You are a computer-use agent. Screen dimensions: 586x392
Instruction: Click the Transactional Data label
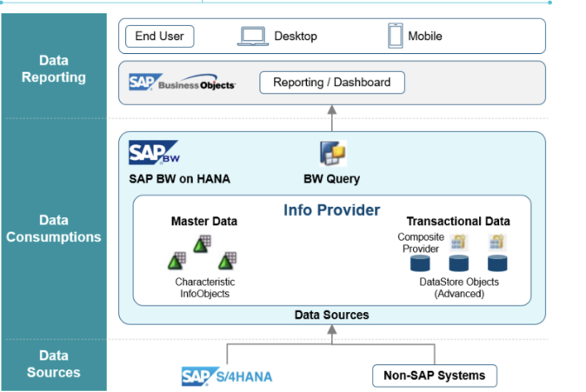click(457, 222)
